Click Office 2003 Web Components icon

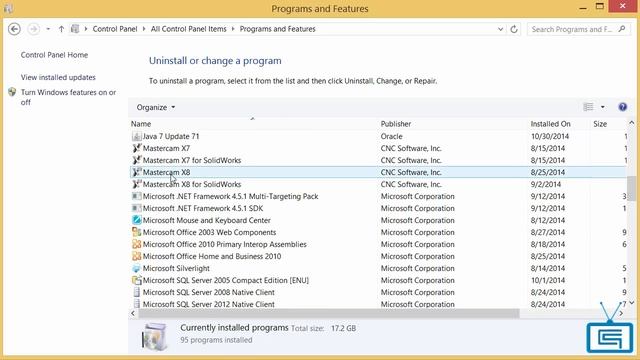(137, 232)
